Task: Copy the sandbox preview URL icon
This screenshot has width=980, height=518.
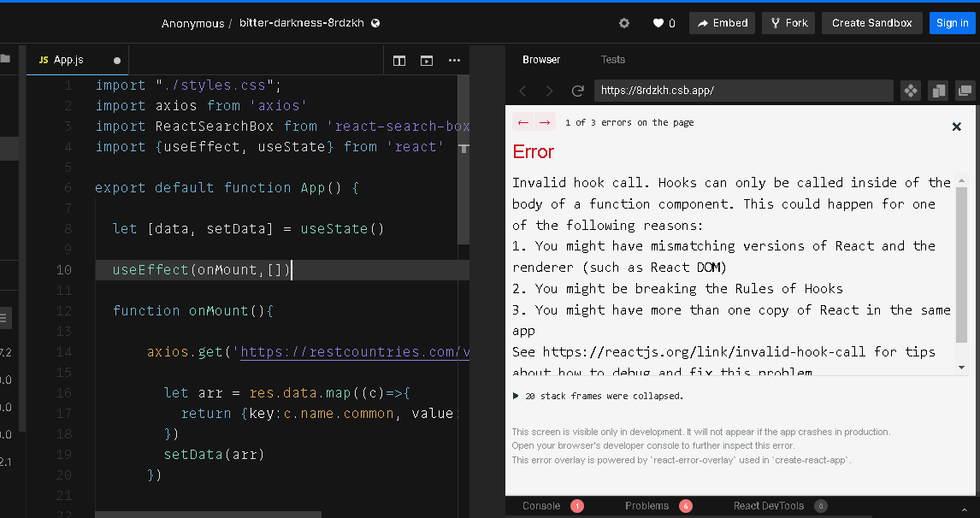Action: (937, 91)
